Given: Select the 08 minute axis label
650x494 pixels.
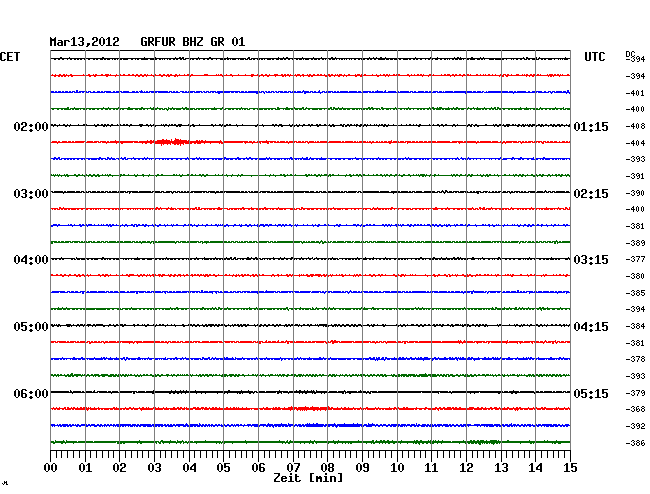Looking at the screenshot, I should (327, 467).
